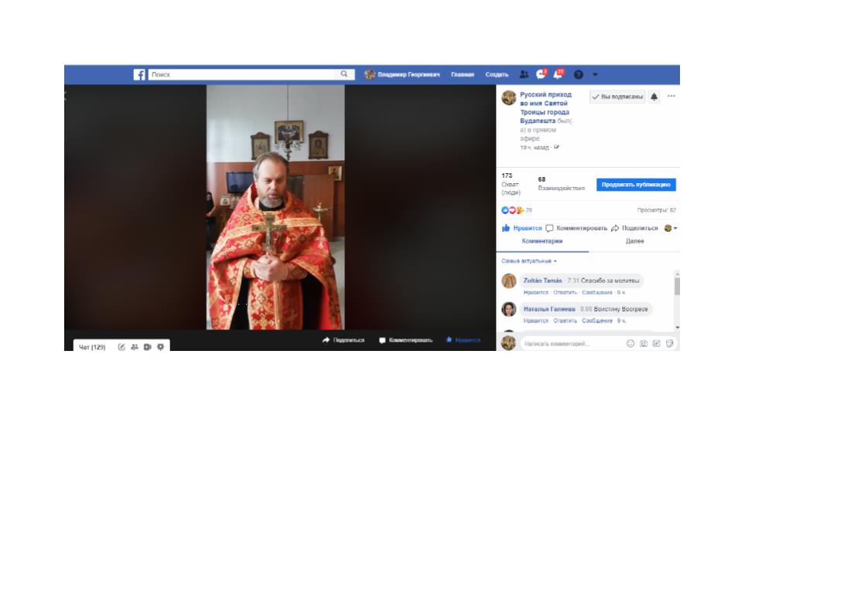The height and width of the screenshot is (613, 868).
Task: Open the post options three-dot menu
Action: pyautogui.click(x=671, y=97)
